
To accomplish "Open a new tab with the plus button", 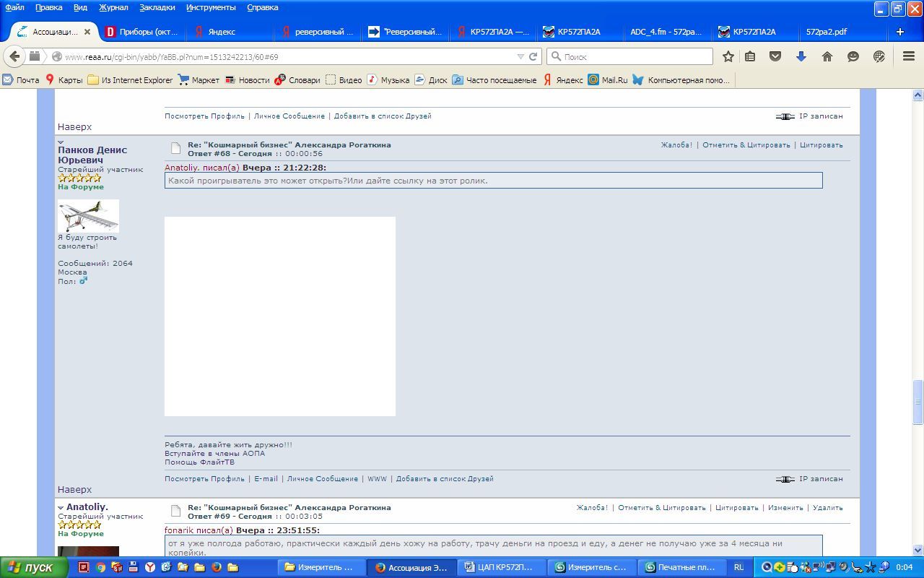I will point(899,32).
